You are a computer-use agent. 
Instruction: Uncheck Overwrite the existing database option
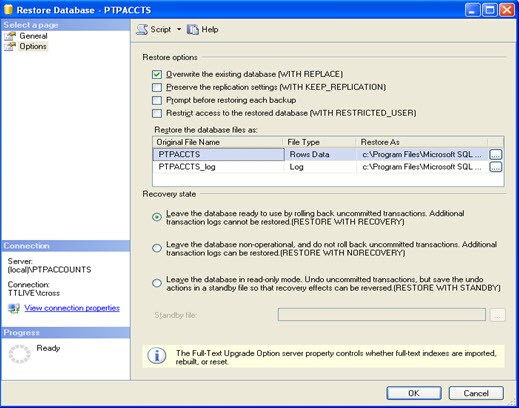coord(157,74)
